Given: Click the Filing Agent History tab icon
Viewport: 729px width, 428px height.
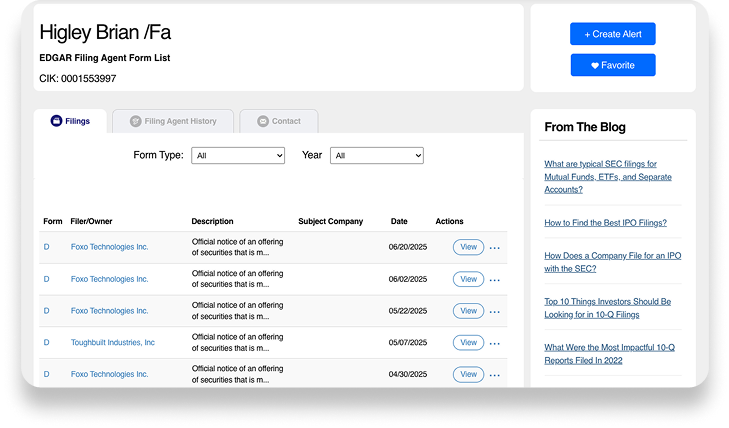Looking at the screenshot, I should (x=135, y=121).
